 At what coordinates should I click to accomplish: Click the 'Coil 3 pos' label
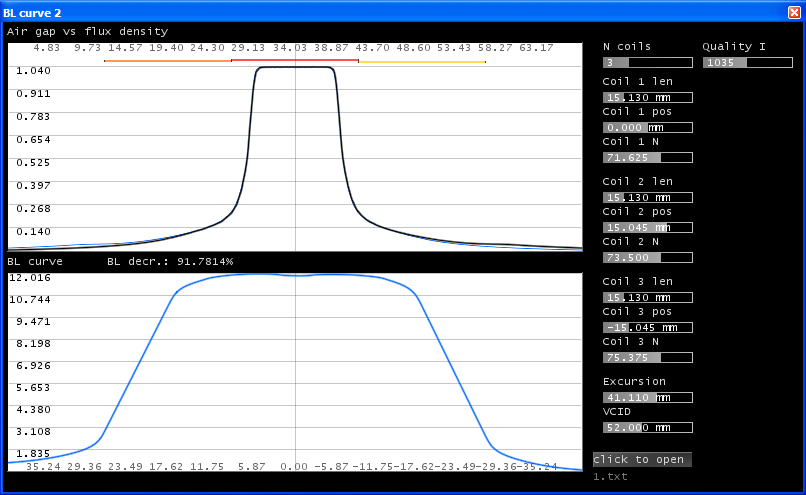[637, 311]
